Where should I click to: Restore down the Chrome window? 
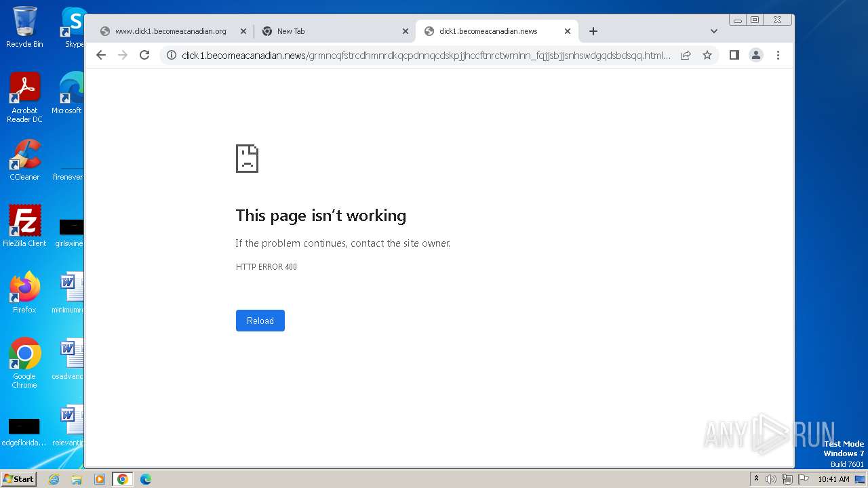[x=755, y=20]
